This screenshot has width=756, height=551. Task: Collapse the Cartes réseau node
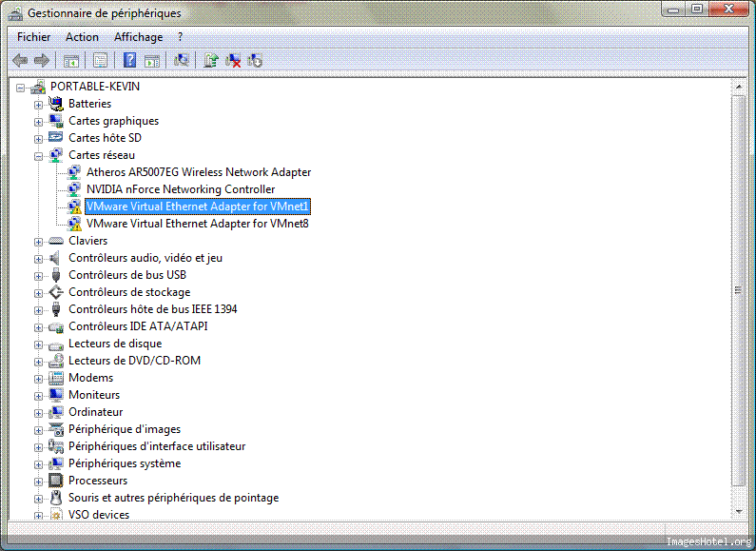coord(38,156)
